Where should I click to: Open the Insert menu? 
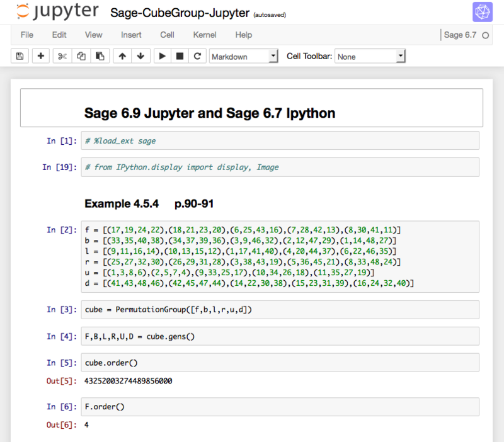[131, 35]
